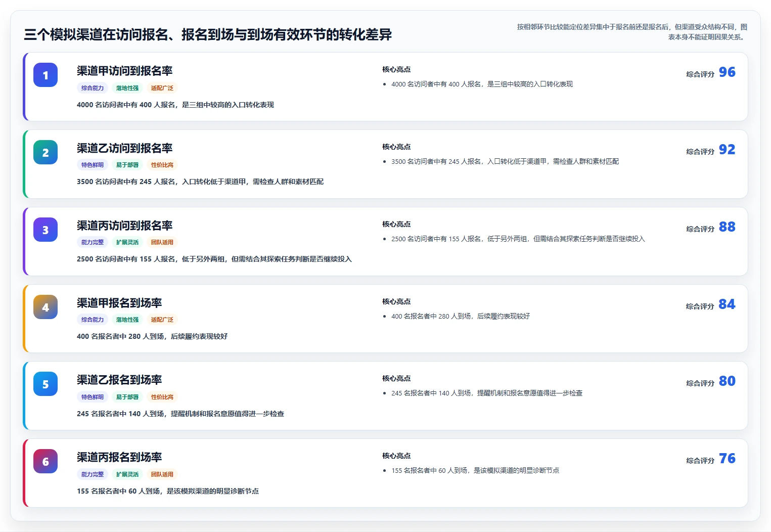Screen dimensions: 771x532
Task: Click the bullet '4000 名访问者中有 400 人报名' highlight
Action: coord(482,84)
